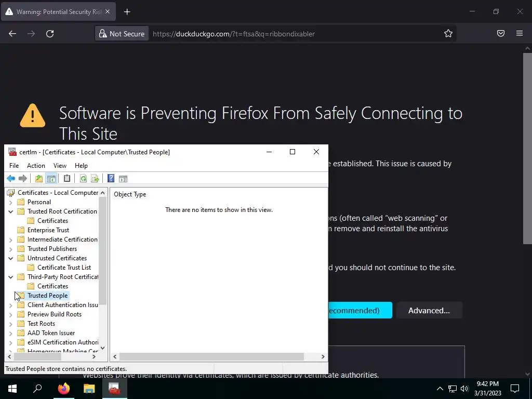The height and width of the screenshot is (399, 532).
Task: Click the Export List toolbar icon
Action: 95,179
